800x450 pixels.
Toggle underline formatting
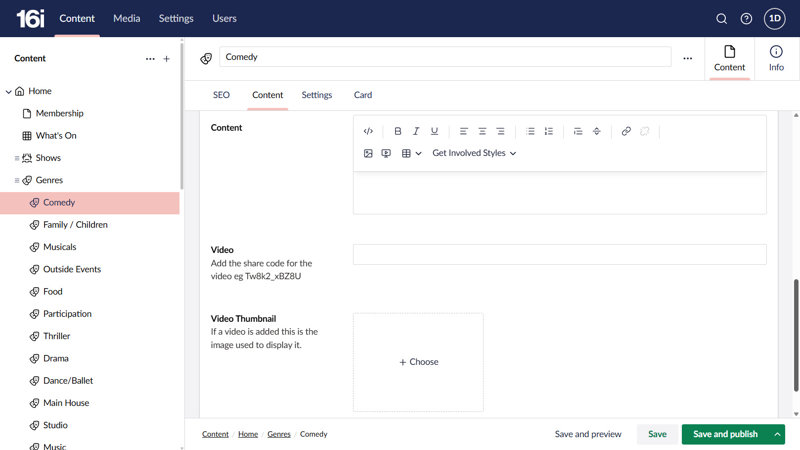pyautogui.click(x=434, y=131)
